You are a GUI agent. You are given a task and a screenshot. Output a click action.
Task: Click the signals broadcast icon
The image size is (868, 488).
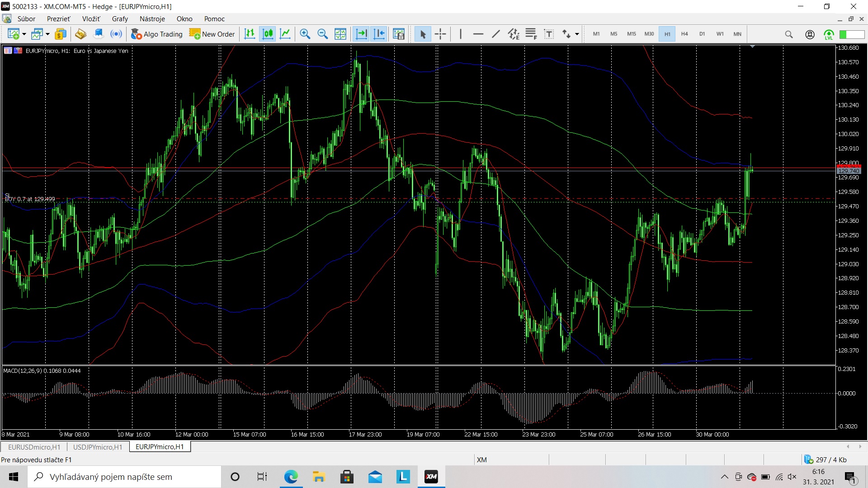tap(116, 34)
